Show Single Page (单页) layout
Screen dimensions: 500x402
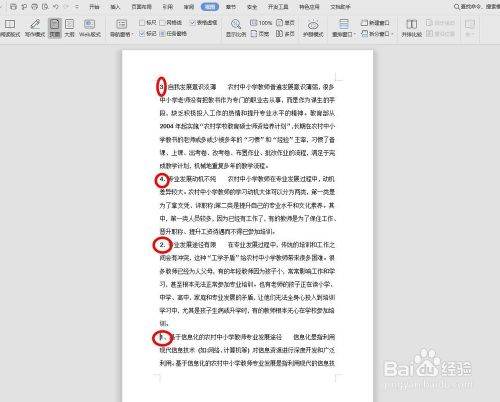click(285, 23)
